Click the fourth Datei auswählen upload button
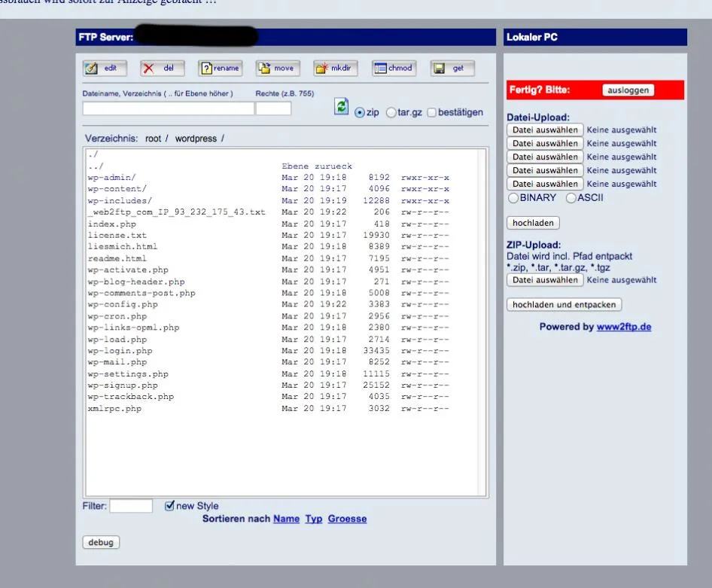 545,170
